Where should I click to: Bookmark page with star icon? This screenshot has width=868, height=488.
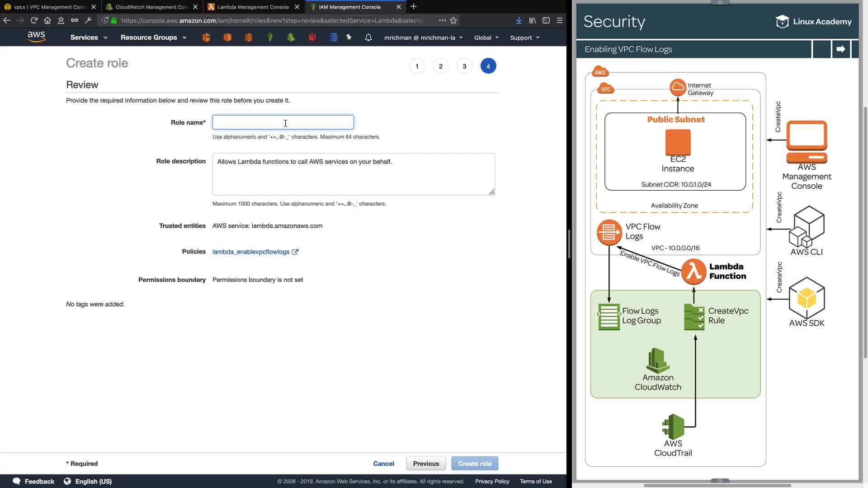(453, 20)
